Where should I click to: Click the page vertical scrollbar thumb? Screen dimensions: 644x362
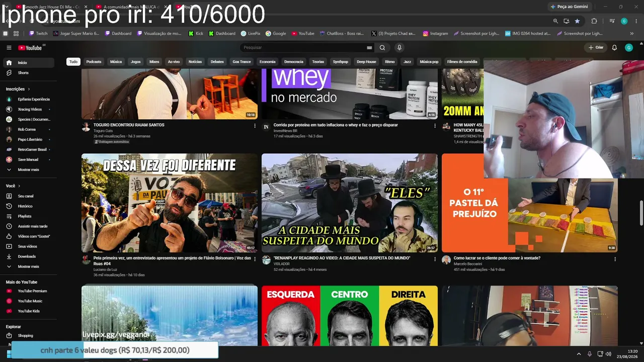point(641,213)
